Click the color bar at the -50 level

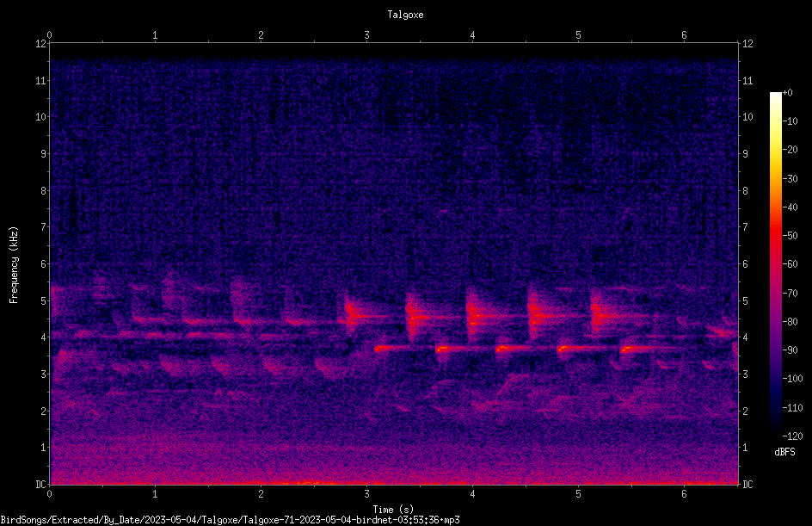point(775,236)
